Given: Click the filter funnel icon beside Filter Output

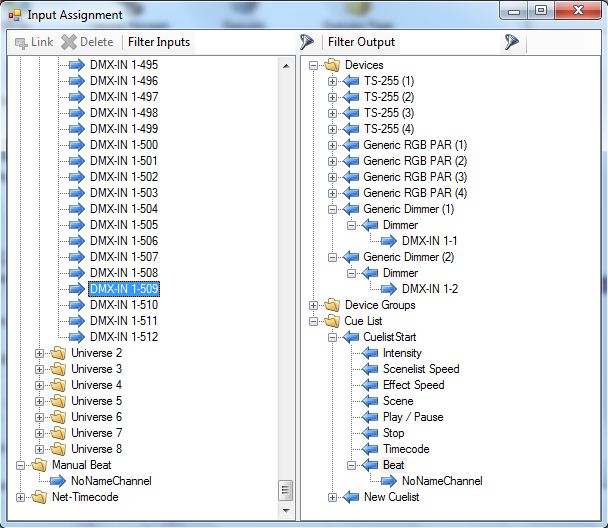Looking at the screenshot, I should pos(512,42).
